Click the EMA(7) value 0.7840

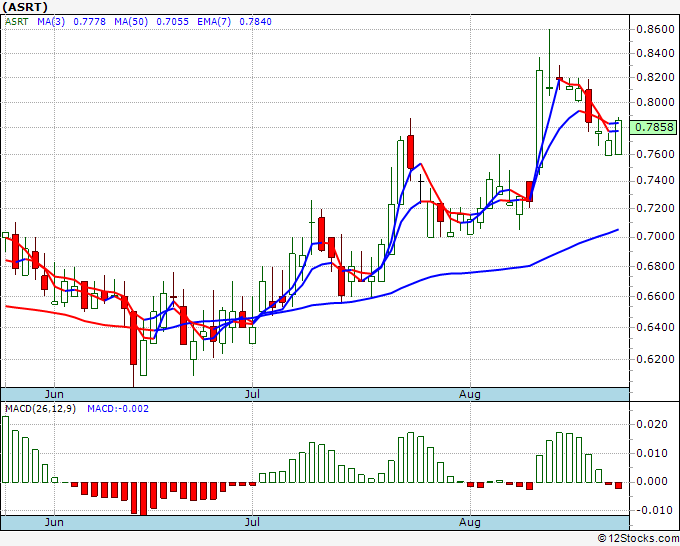tap(255, 22)
